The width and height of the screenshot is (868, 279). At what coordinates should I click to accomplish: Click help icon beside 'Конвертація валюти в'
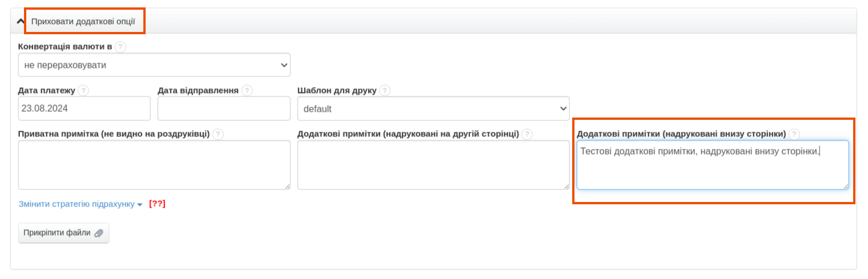click(x=120, y=47)
